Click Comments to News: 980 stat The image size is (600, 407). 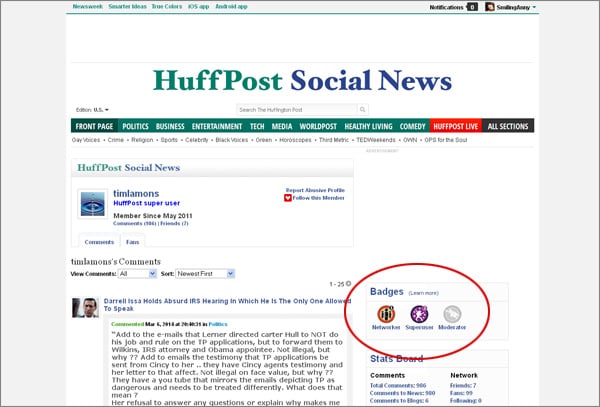(403, 393)
